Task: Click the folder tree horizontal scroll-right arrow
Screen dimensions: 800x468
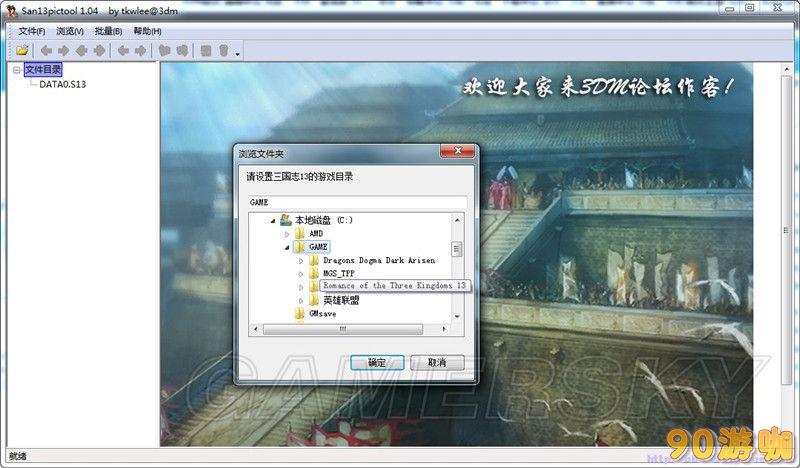Action: tap(444, 329)
